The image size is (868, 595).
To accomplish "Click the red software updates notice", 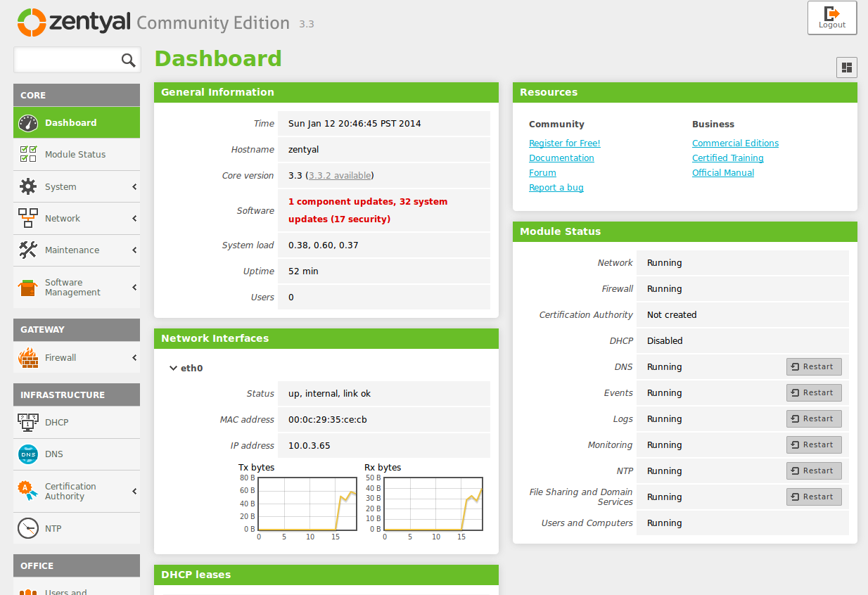I will pos(368,210).
